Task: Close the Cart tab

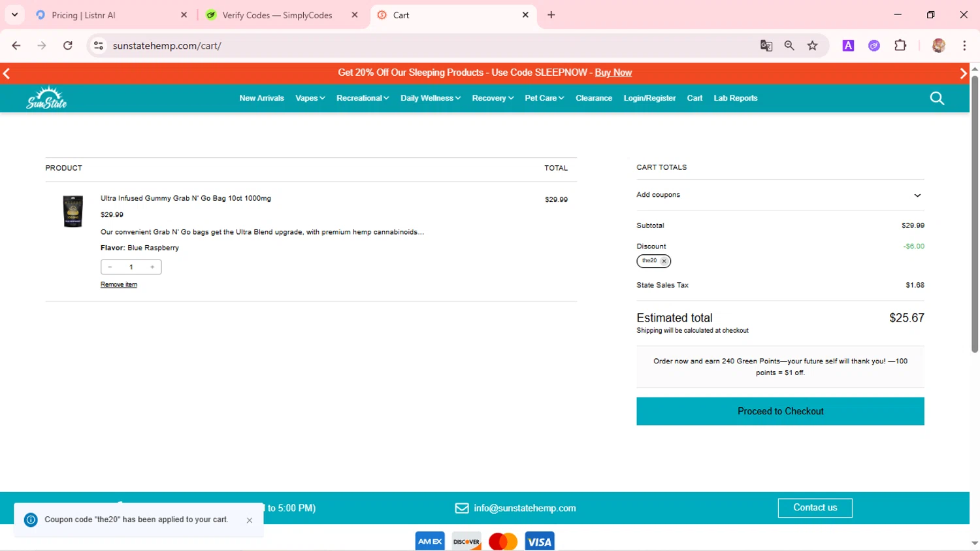Action: tap(525, 14)
